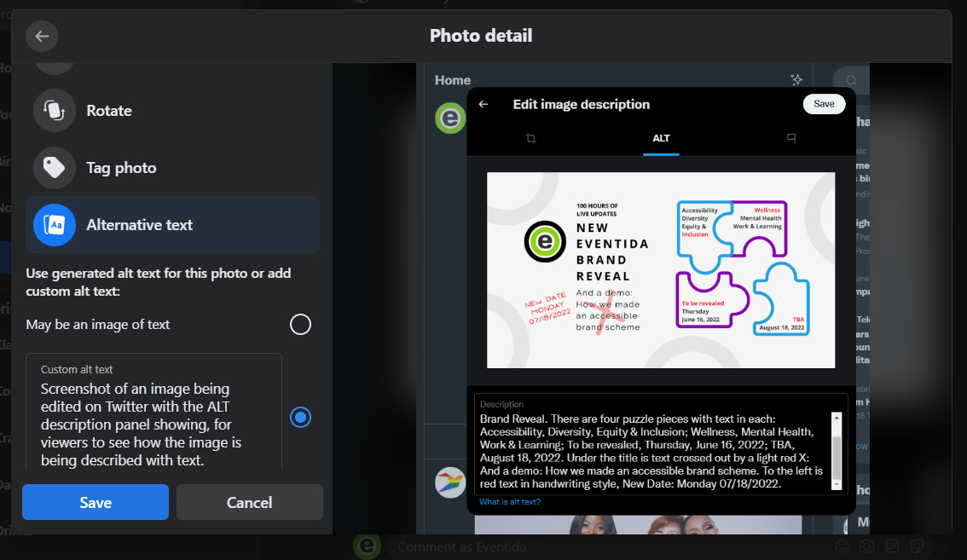
Task: Click the Tag photo icon
Action: tap(55, 168)
